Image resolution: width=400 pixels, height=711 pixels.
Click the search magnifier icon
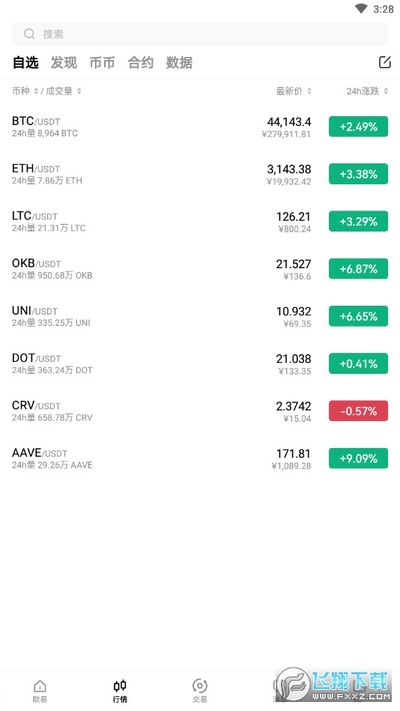tap(29, 34)
